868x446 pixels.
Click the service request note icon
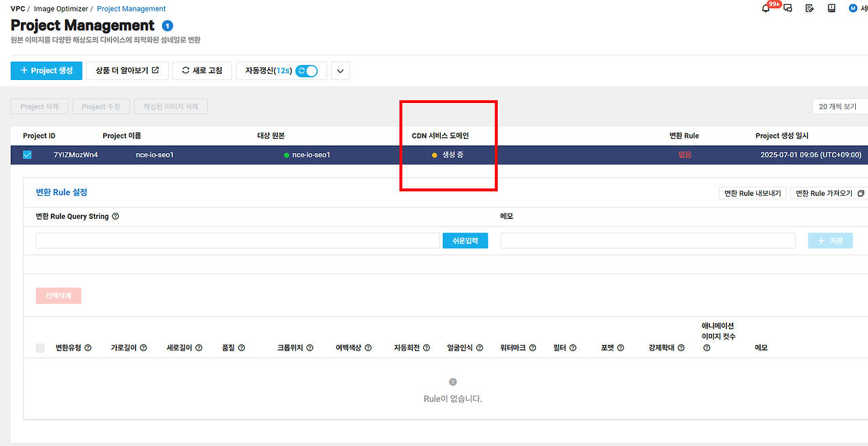point(810,8)
